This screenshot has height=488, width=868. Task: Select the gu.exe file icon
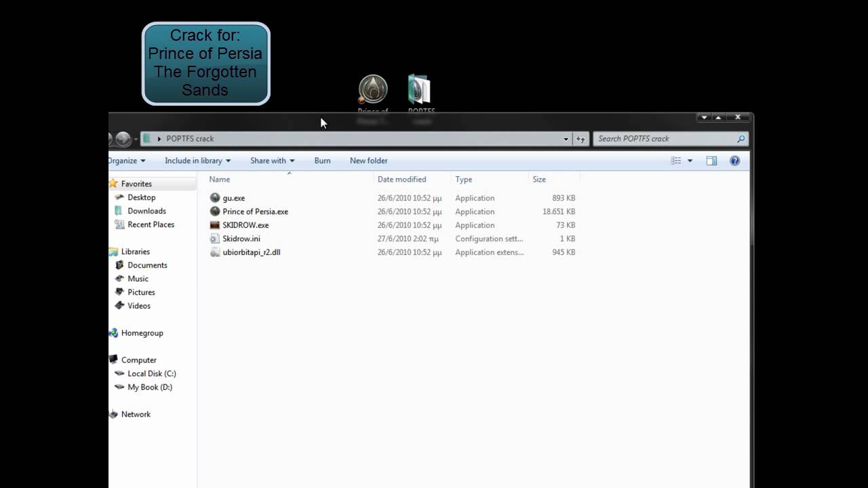pos(215,198)
